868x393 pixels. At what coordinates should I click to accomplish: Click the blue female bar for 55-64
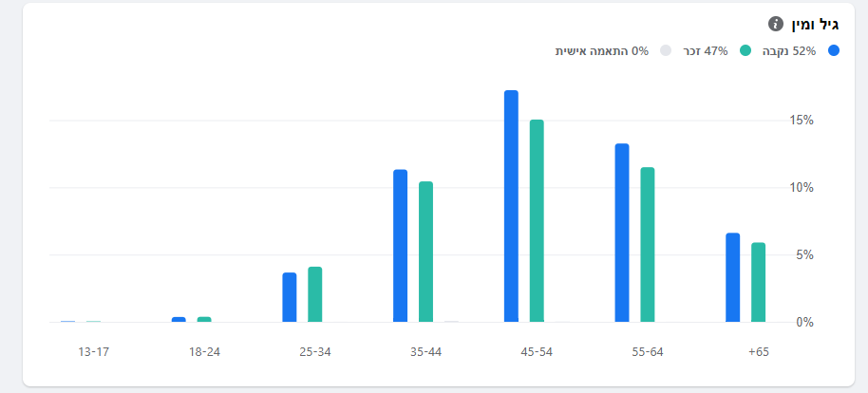(x=622, y=234)
